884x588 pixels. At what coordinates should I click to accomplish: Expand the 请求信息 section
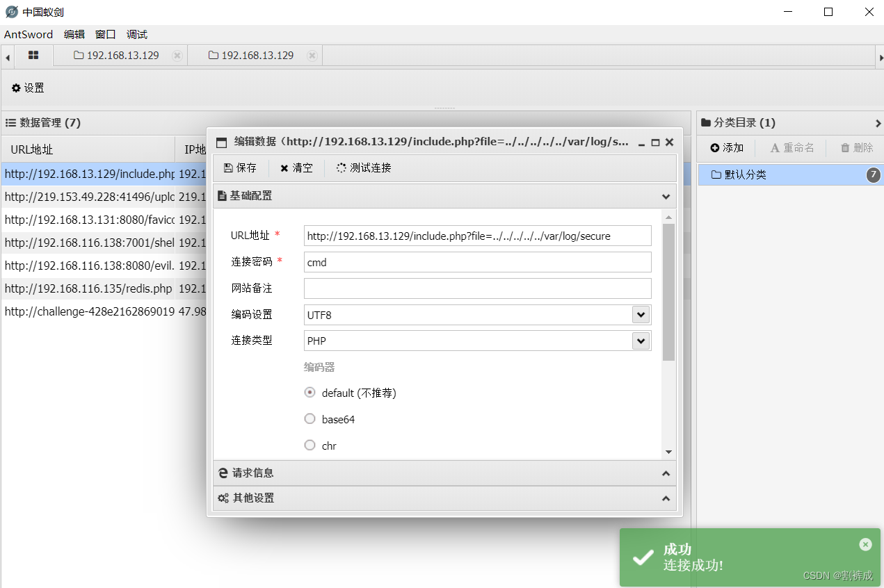[444, 473]
